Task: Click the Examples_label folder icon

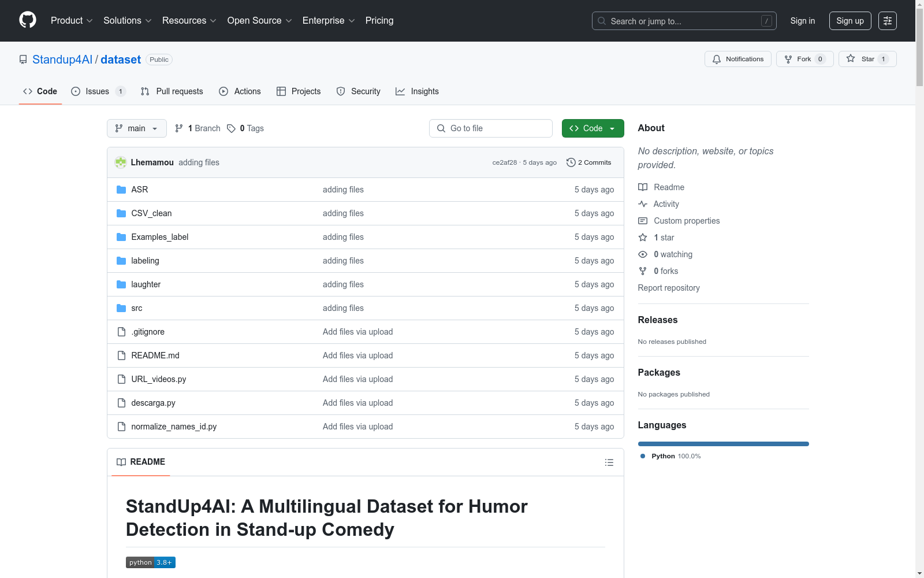Action: point(121,237)
